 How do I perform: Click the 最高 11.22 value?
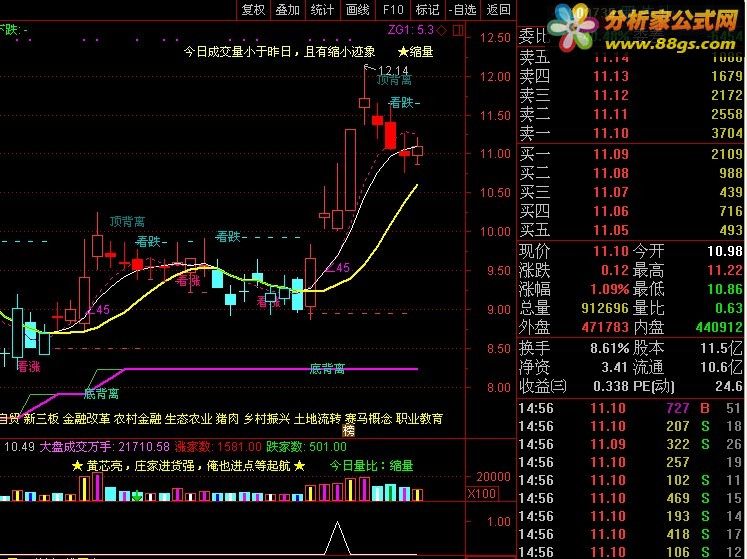[725, 270]
